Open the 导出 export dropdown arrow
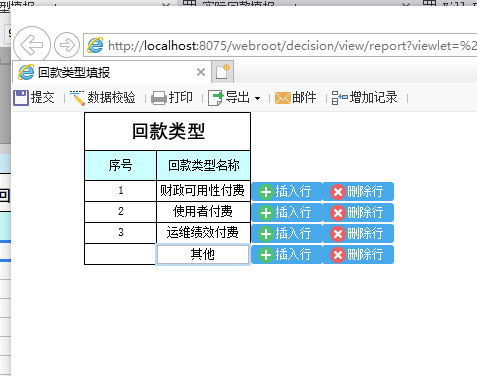This screenshot has width=477, height=376. (257, 98)
